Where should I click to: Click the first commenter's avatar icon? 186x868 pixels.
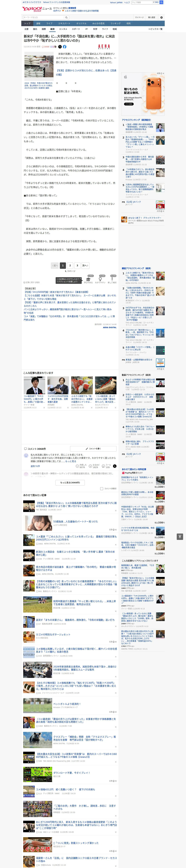[26, 456]
